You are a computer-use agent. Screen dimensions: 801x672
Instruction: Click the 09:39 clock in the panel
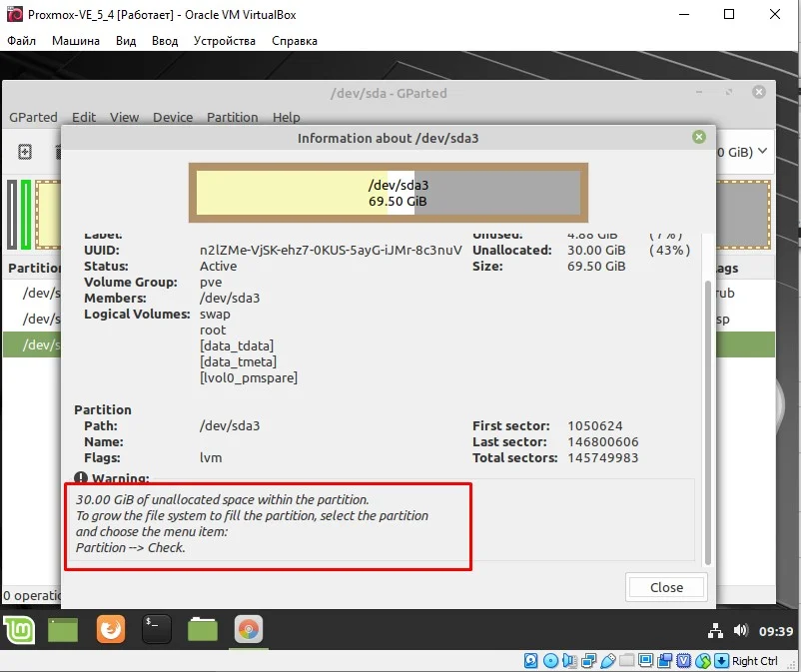(x=775, y=631)
